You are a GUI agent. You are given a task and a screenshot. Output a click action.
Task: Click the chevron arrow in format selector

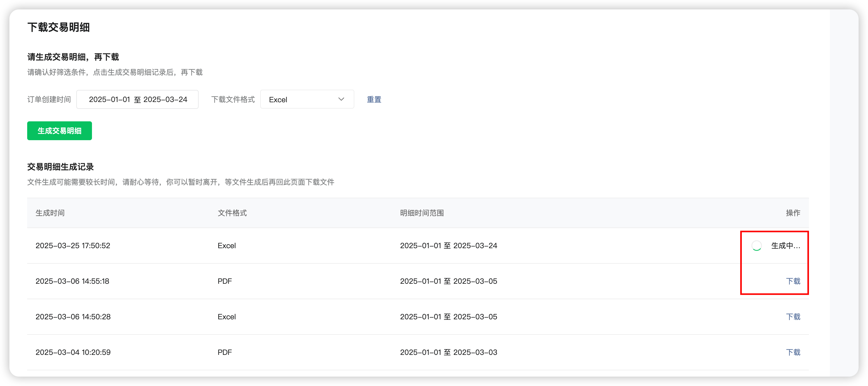click(x=341, y=99)
